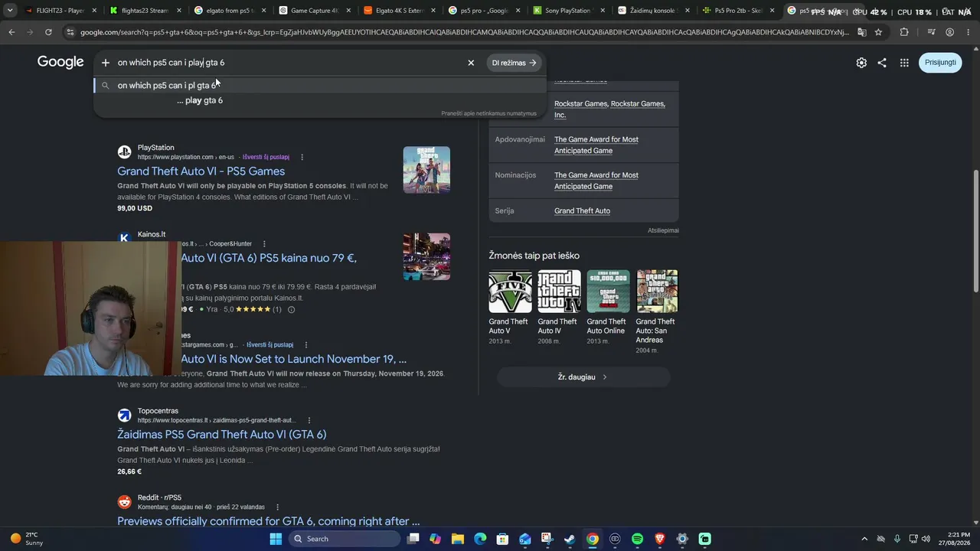980x551 pixels.
Task: Open the Grand Theft Auto Online thumbnail
Action: pyautogui.click(x=608, y=292)
